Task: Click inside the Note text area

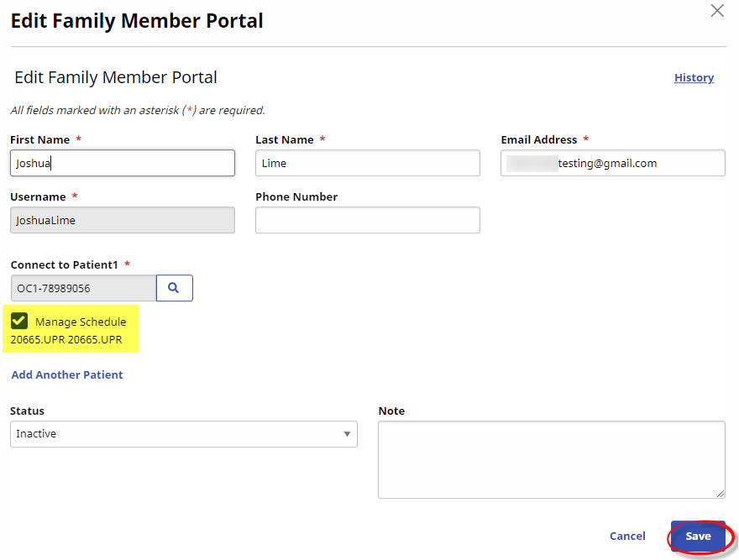Action: pos(551,459)
